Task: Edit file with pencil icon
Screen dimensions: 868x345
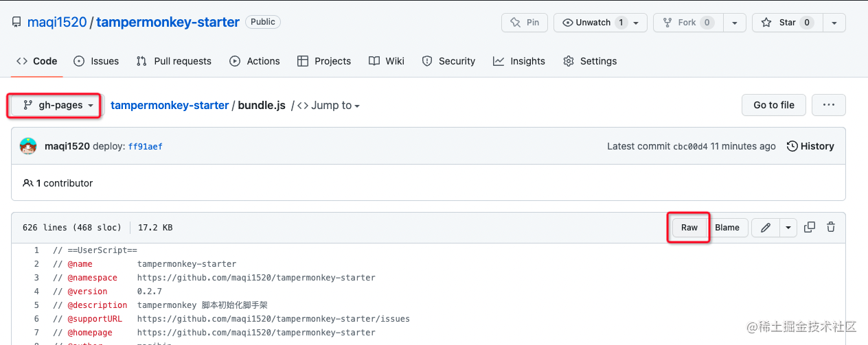Action: coord(766,228)
